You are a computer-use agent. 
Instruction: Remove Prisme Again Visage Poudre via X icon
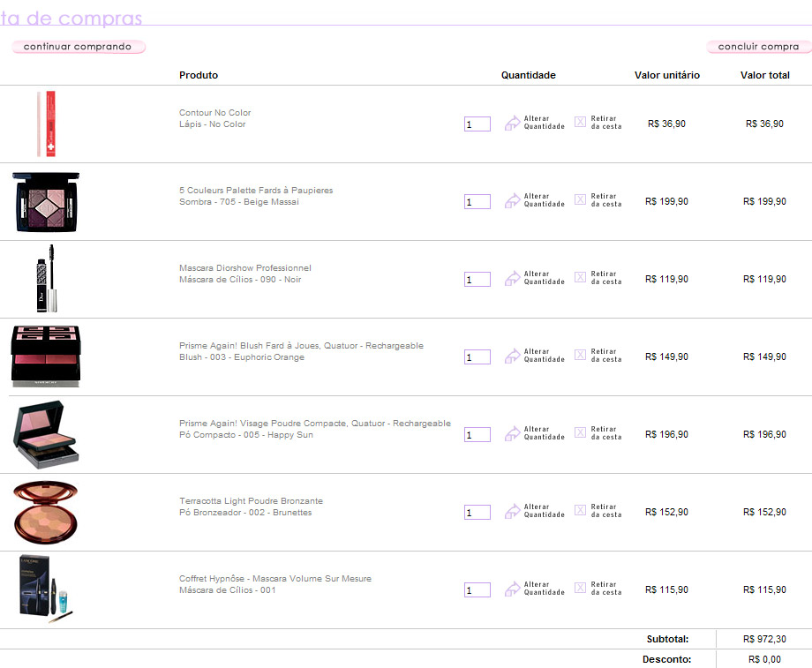click(x=580, y=432)
